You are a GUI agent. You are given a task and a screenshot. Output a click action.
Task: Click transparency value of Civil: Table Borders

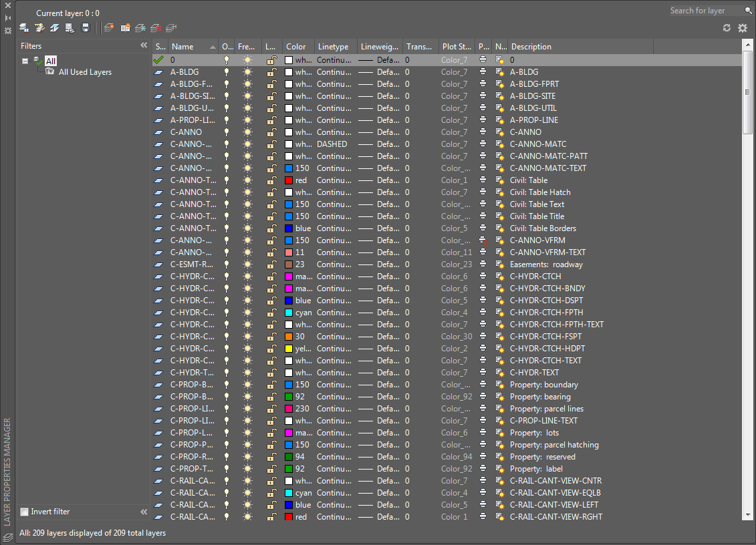[407, 228]
